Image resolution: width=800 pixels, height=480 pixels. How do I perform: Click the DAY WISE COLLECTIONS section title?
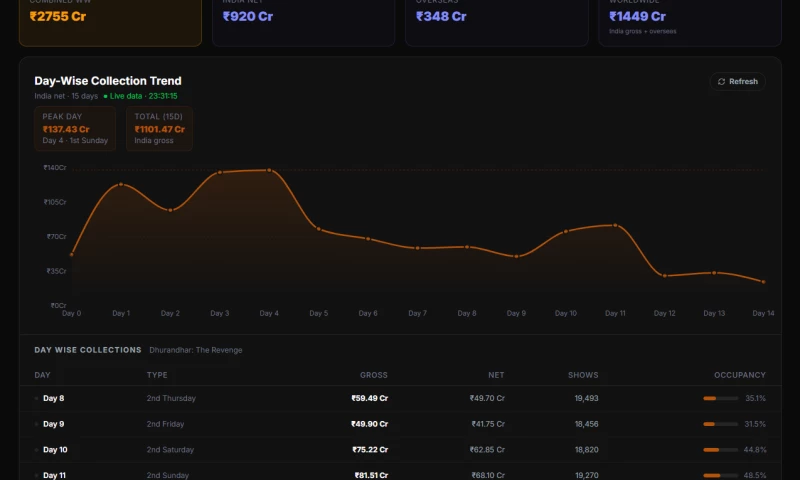point(88,350)
